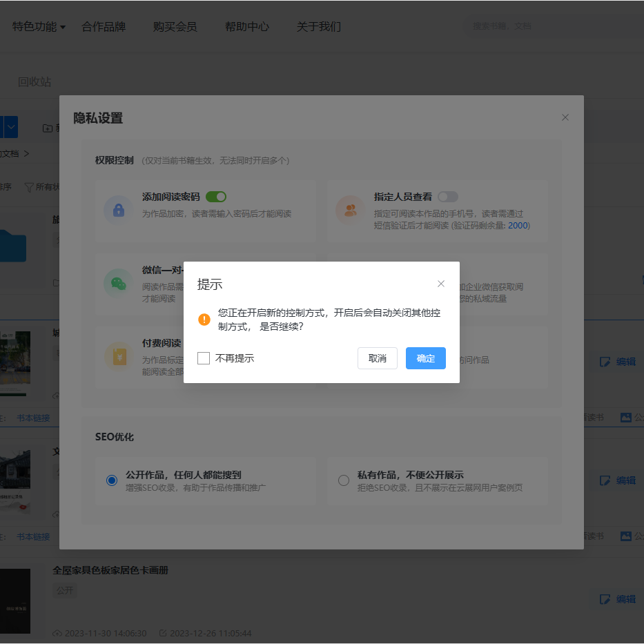The width and height of the screenshot is (644, 644).
Task: Click the lock icon for 添加阅读密码
Action: point(118,211)
